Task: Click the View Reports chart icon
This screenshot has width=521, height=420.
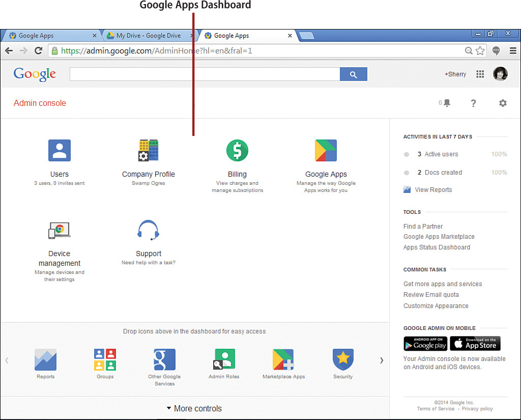Action: pyautogui.click(x=407, y=189)
